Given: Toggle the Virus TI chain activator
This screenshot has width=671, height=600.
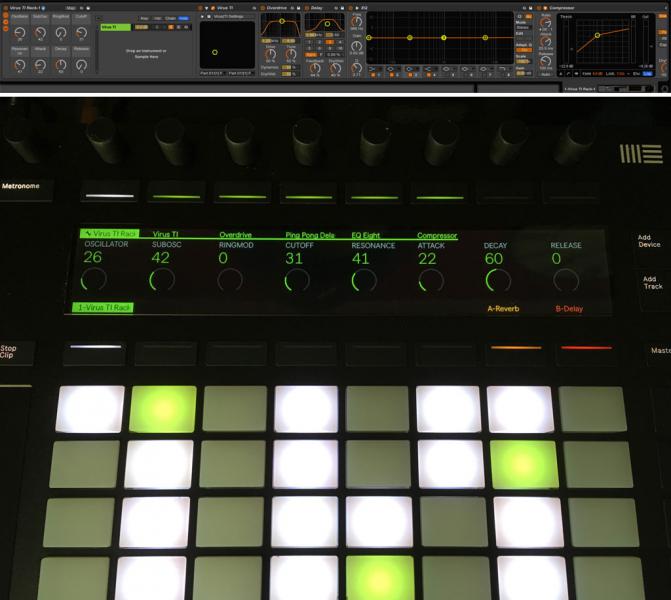Looking at the screenshot, I should [x=171, y=27].
